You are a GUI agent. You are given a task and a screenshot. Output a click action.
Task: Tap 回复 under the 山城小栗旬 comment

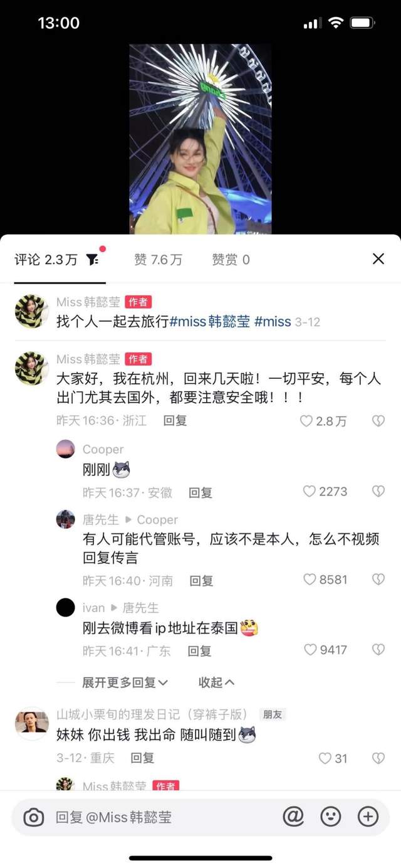[142, 758]
